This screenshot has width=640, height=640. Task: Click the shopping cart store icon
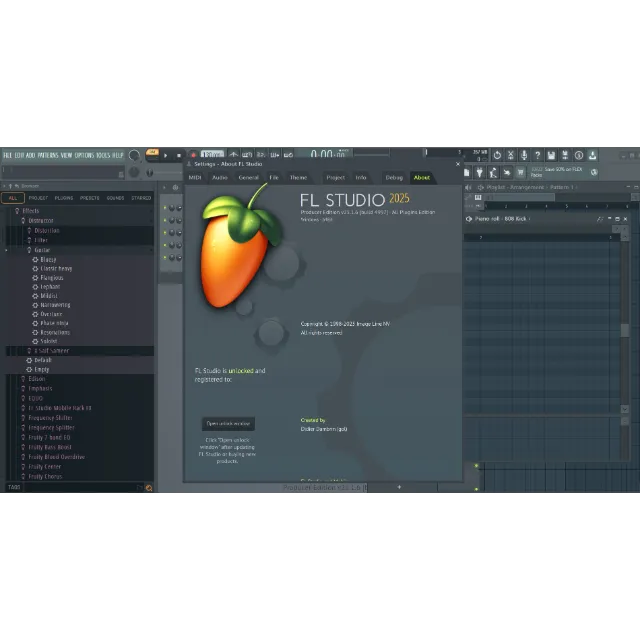(x=520, y=173)
